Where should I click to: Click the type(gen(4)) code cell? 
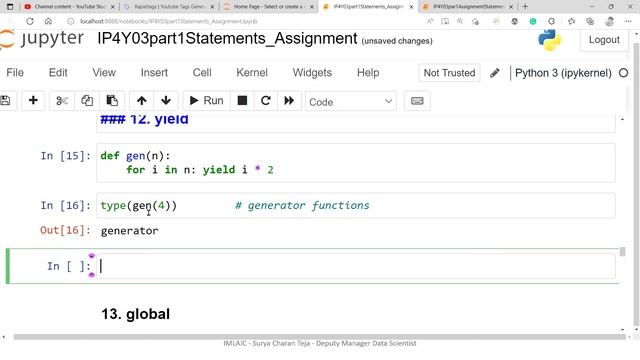356,205
